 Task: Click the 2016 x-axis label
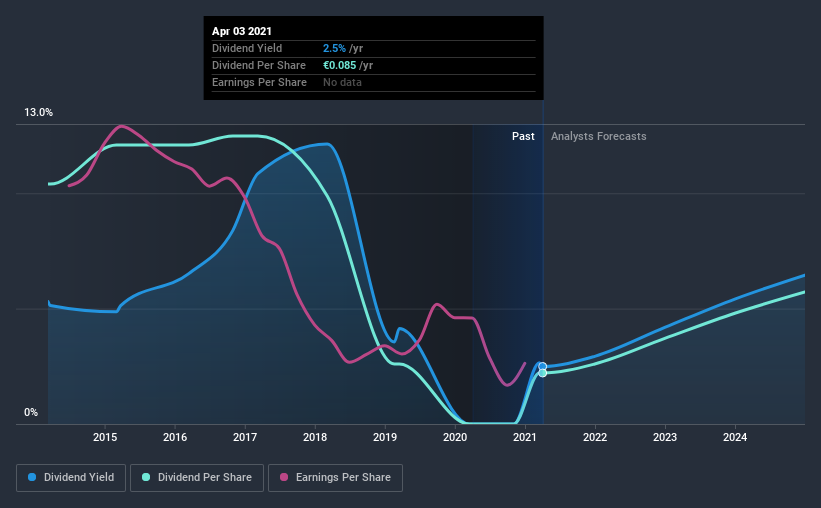[175, 437]
